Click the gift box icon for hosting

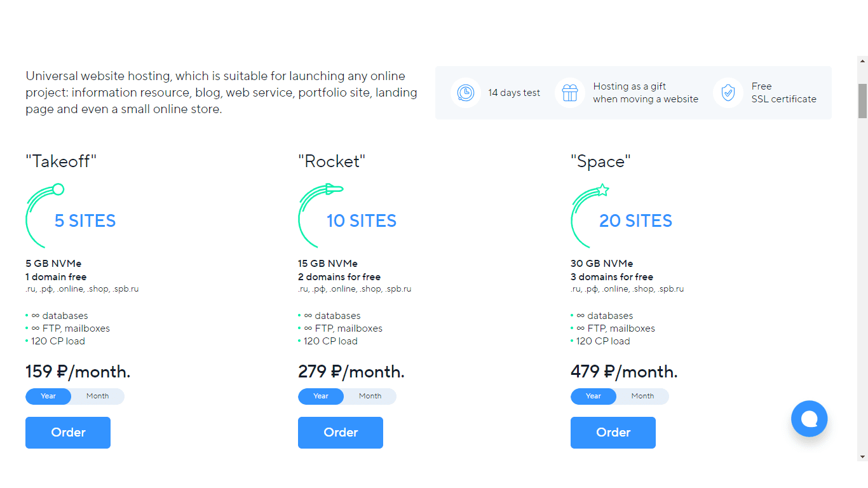pos(570,93)
